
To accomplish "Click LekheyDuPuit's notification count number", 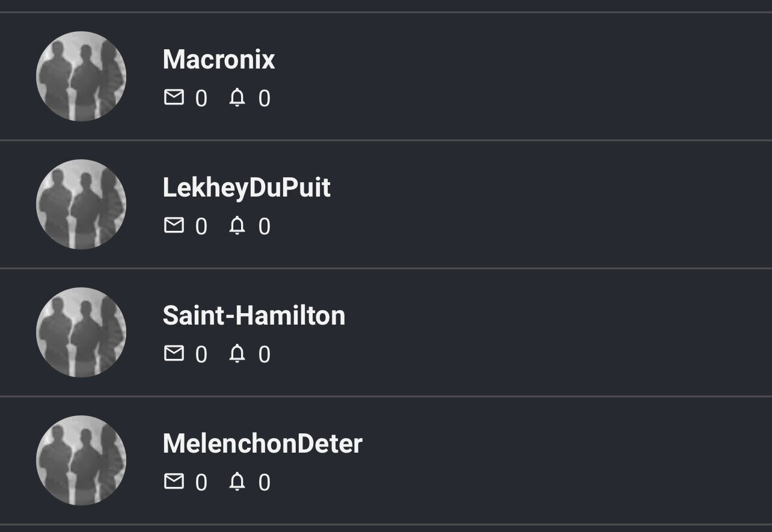I will click(265, 227).
